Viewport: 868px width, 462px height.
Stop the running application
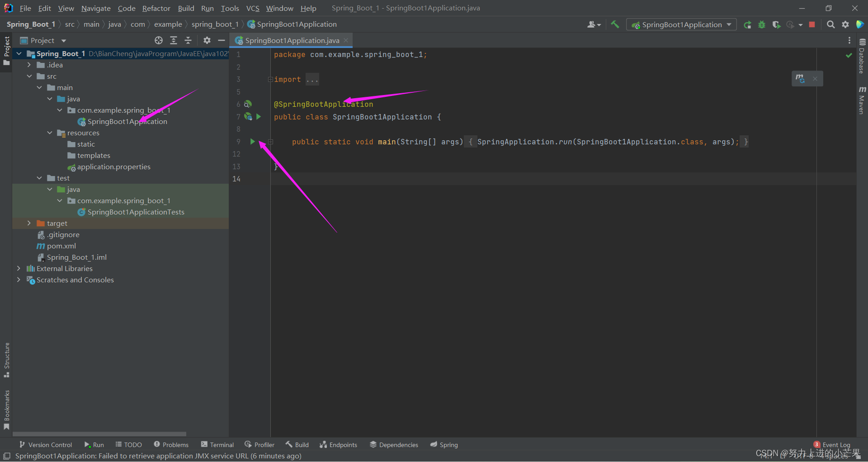[812, 25]
